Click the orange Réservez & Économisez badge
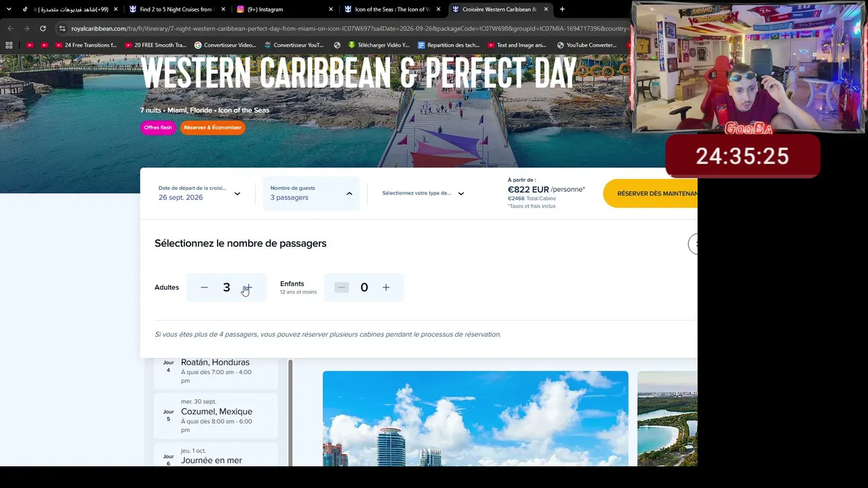Screen dimensions: 868x488 click(x=212, y=127)
